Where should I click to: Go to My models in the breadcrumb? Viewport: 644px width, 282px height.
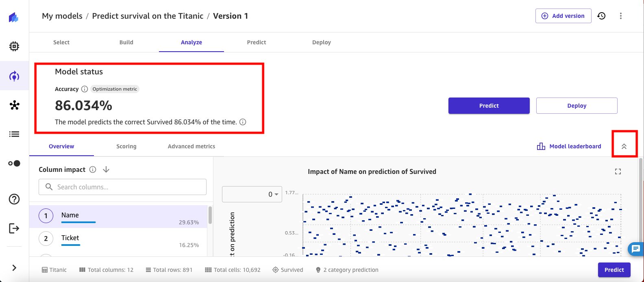(x=62, y=16)
